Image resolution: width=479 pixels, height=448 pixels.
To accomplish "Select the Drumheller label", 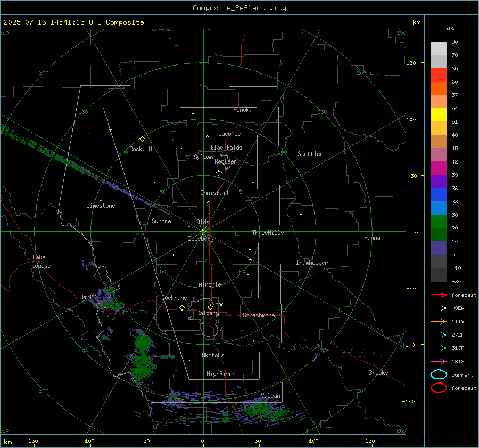I will point(312,263).
